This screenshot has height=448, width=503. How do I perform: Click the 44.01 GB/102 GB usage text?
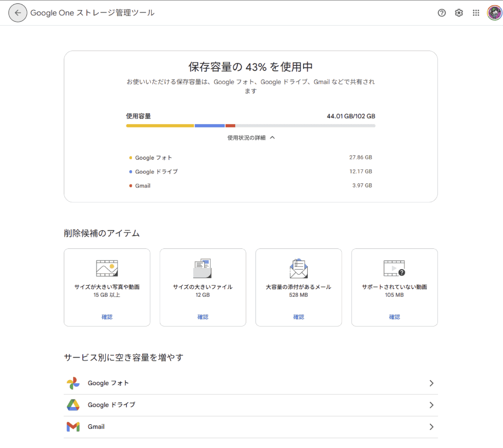(x=351, y=116)
